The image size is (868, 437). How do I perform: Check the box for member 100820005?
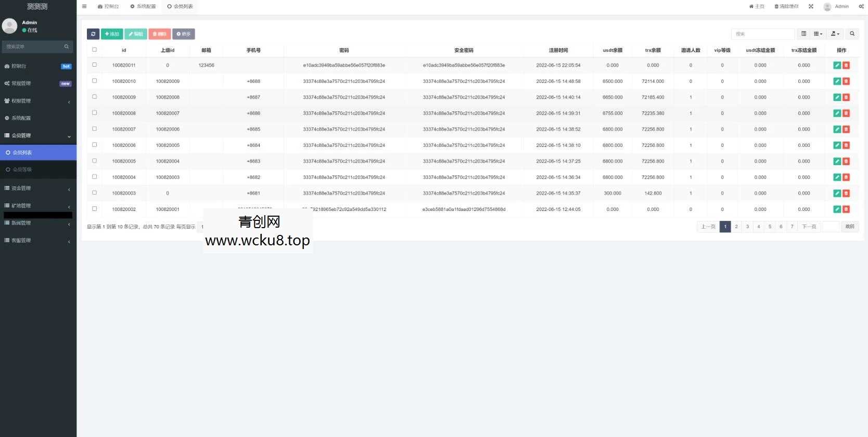[x=94, y=160]
